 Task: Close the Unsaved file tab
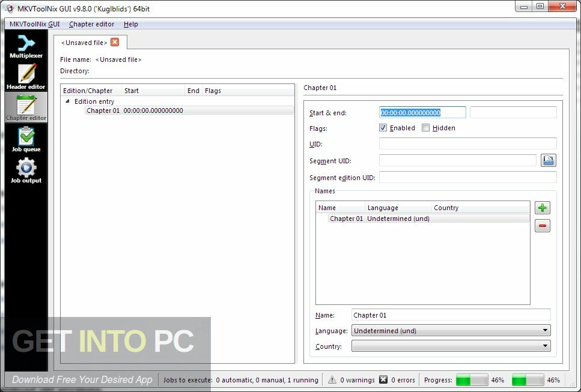[115, 42]
